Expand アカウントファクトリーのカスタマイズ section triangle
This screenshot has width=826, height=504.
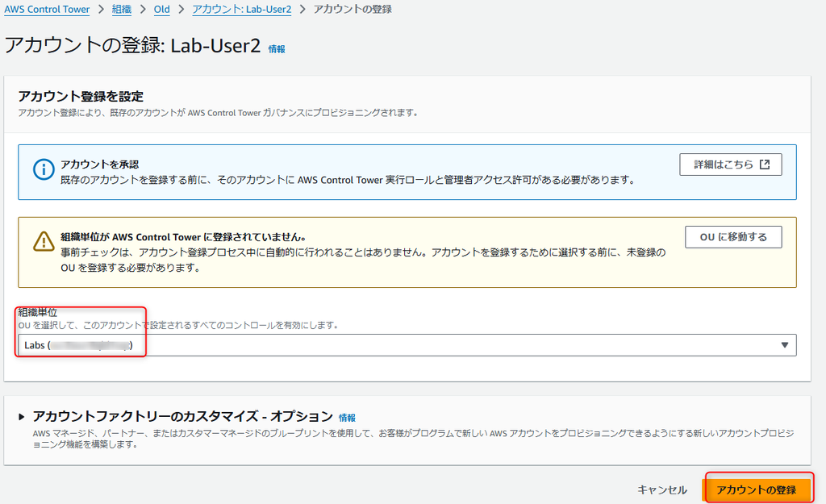tap(21, 417)
